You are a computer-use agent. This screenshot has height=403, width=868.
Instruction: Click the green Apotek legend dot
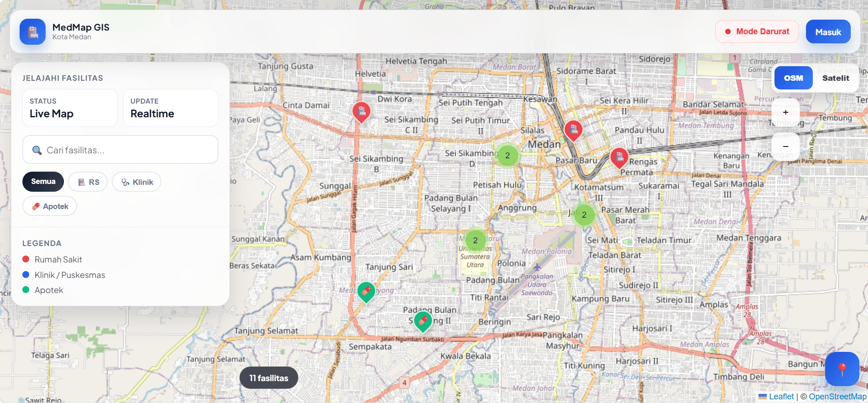tap(26, 290)
